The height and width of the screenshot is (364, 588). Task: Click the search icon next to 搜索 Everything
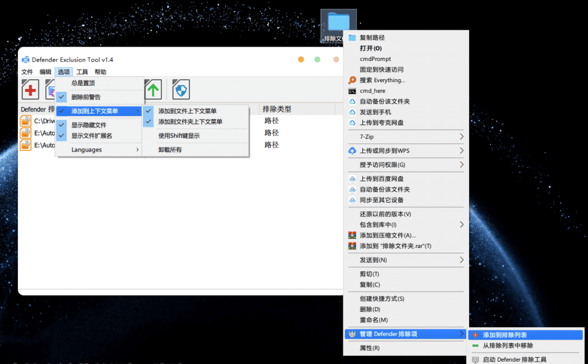352,80
